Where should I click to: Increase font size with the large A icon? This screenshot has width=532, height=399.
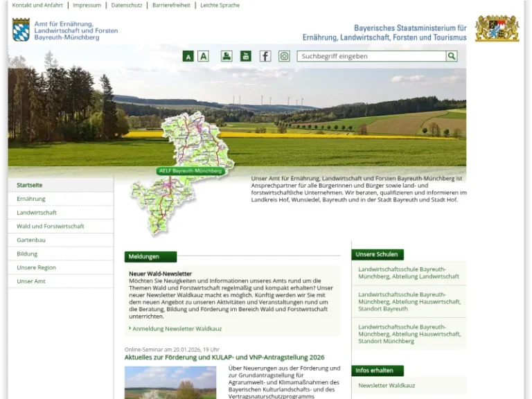(x=203, y=56)
